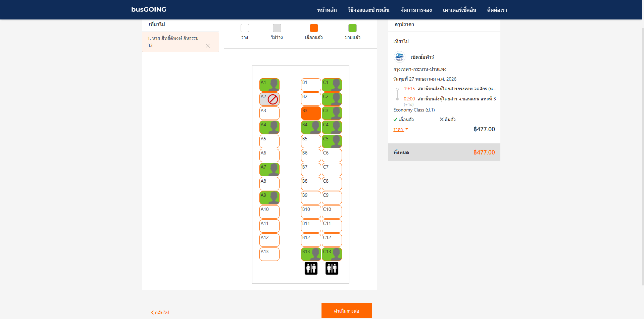This screenshot has height=319, width=644.
Task: Choose available seat B7
Action: point(311,170)
